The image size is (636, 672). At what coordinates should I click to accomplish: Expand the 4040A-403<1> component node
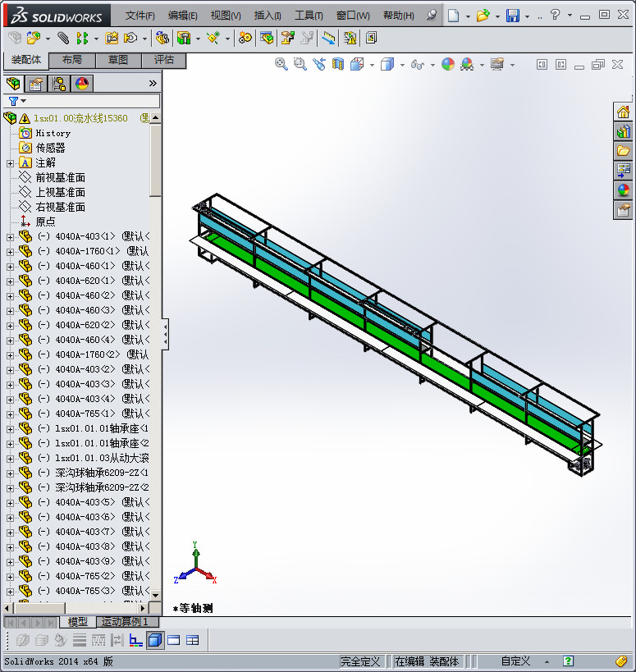coord(11,237)
